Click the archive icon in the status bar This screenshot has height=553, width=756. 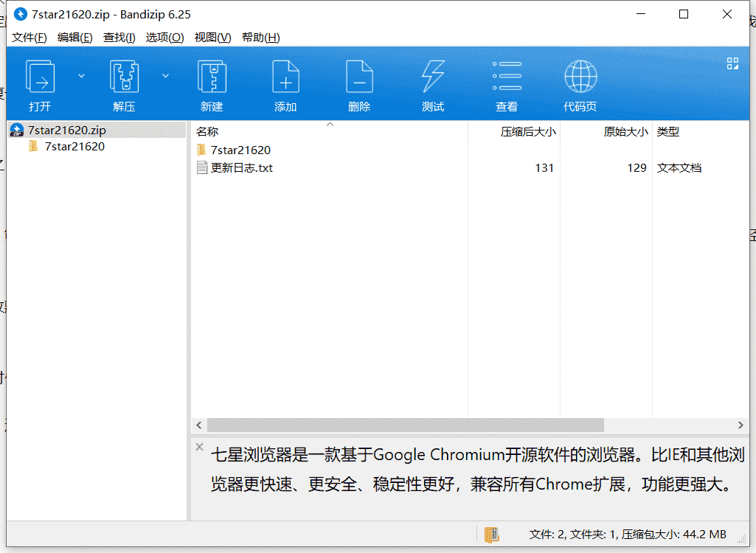(x=491, y=534)
